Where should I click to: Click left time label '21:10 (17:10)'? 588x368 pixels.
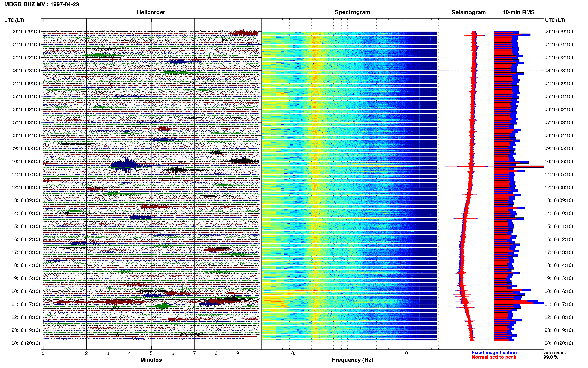(x=26, y=304)
